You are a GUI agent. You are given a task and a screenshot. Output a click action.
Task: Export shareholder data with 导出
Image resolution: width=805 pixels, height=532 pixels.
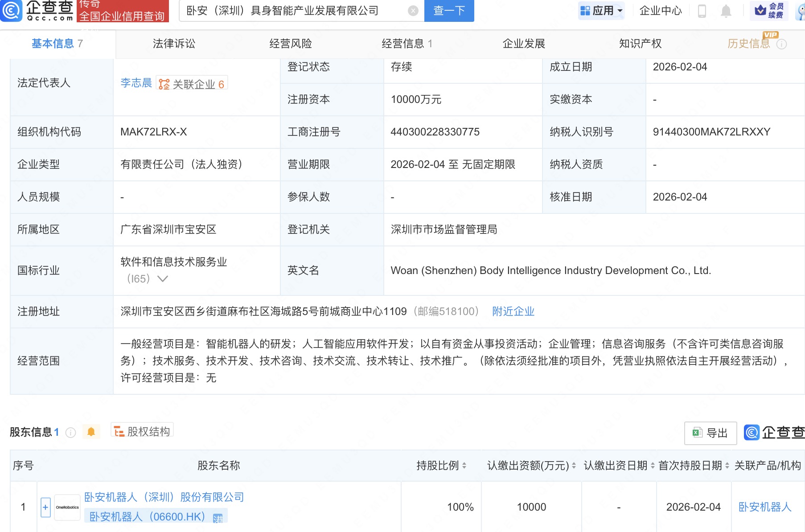pos(711,433)
